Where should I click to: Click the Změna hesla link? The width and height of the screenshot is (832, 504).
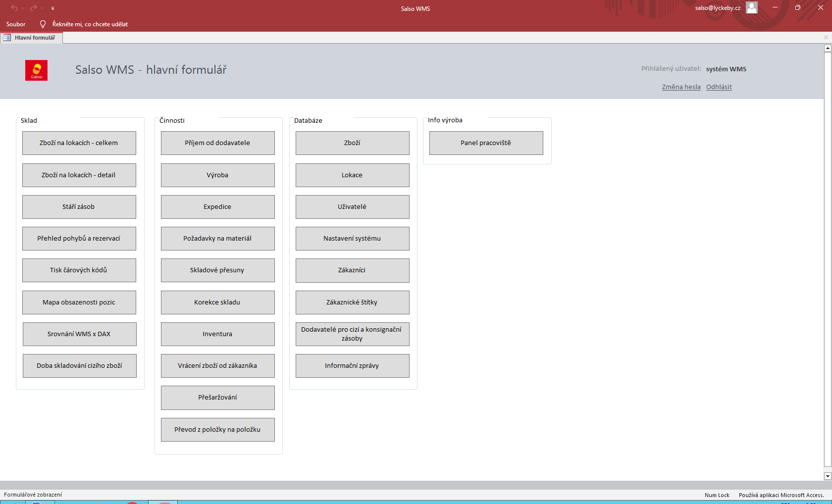tap(681, 87)
